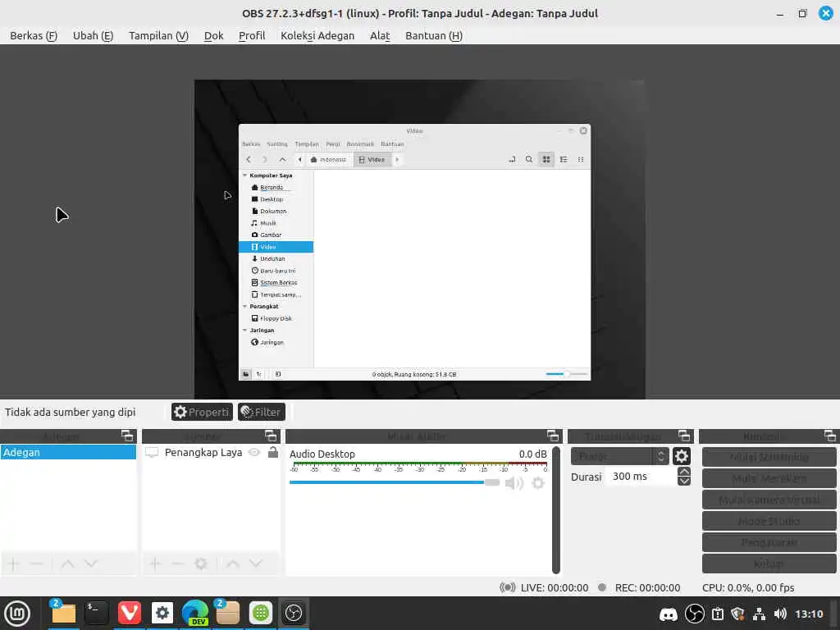840x630 pixels.
Task: Open transition properties gear icon
Action: point(682,456)
